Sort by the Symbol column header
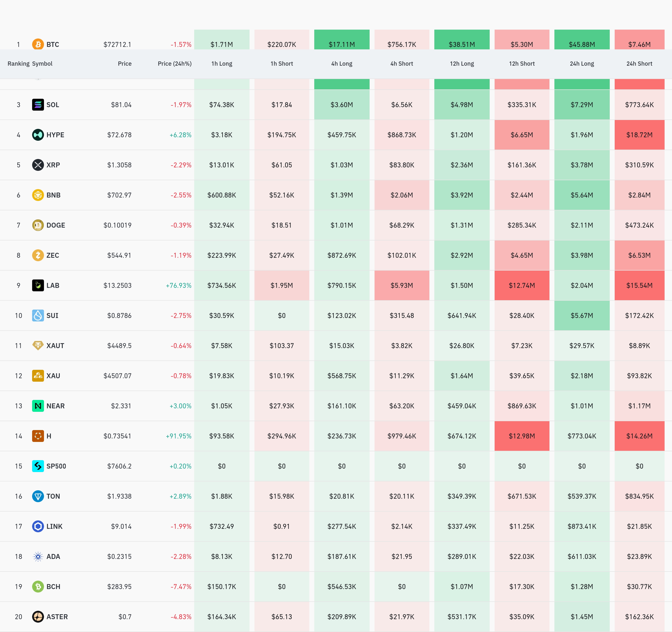The image size is (672, 632). coord(42,63)
